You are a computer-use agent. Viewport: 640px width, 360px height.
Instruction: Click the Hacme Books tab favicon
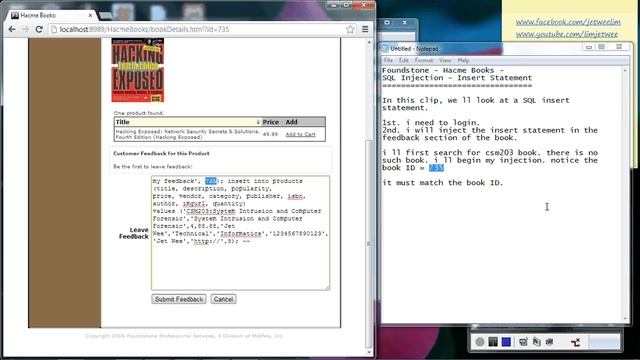(x=15, y=15)
